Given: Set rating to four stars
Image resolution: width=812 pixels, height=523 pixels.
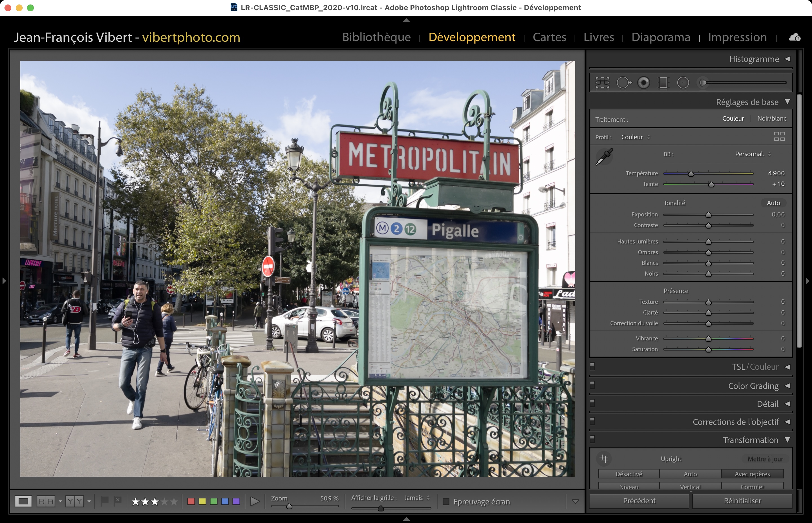Looking at the screenshot, I should click(x=164, y=502).
